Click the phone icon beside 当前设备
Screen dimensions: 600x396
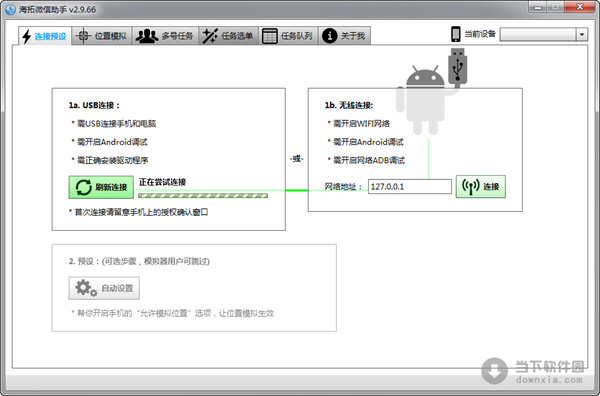(x=455, y=34)
